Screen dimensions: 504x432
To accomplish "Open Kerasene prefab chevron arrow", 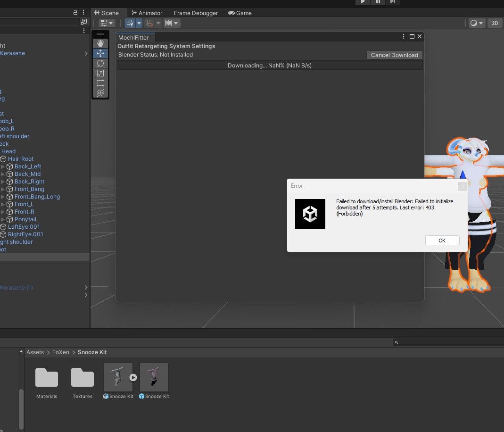I will (86, 53).
